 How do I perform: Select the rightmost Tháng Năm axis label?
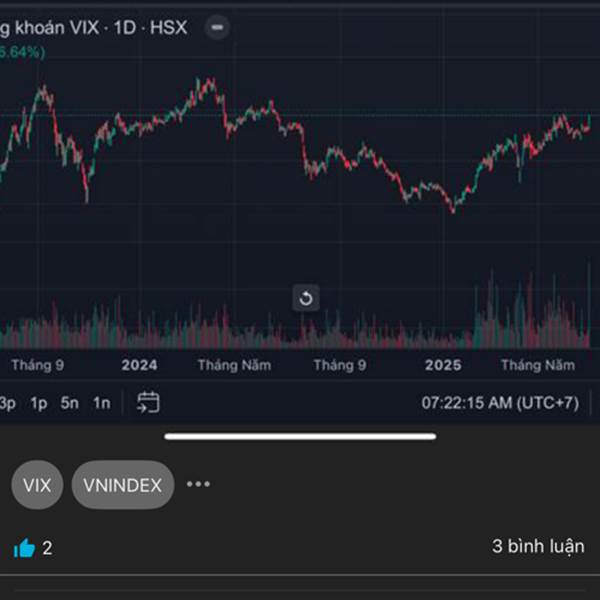[x=538, y=365]
